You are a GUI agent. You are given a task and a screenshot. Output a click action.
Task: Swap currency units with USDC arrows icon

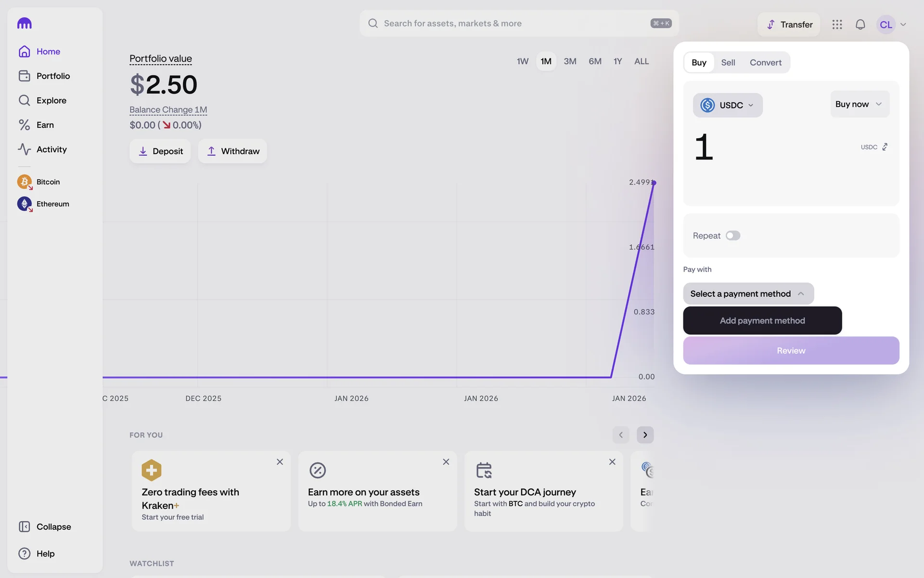tap(885, 147)
